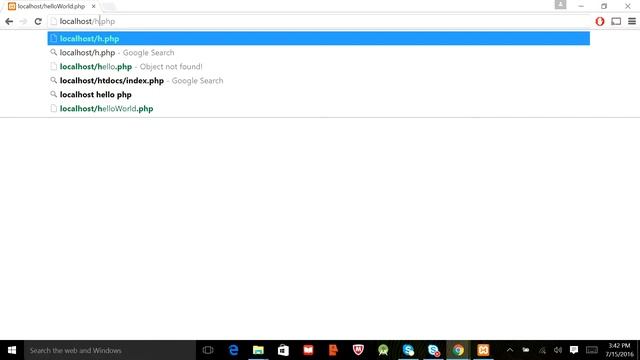This screenshot has width=640, height=360.
Task: Switch to the localhost/helloWorld.php tab
Action: coord(51,7)
